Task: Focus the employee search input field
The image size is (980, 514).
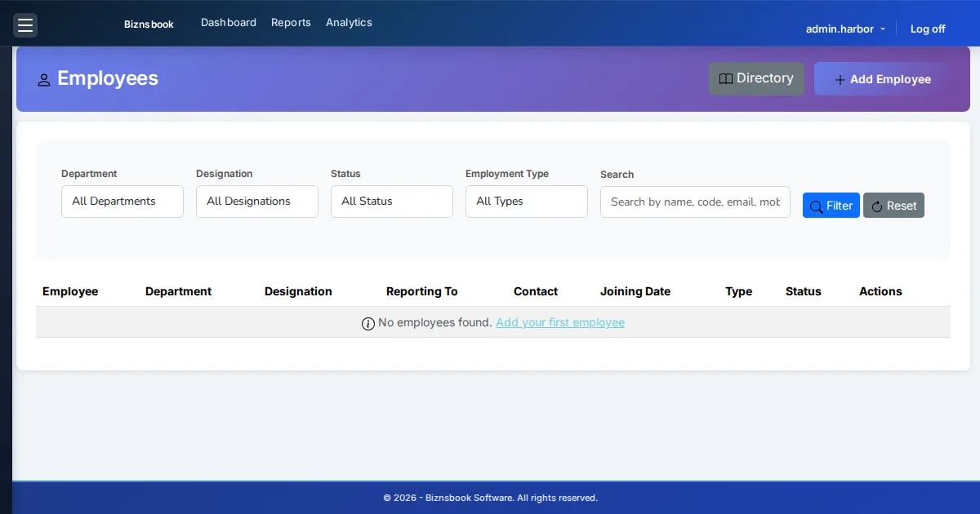Action: [695, 202]
